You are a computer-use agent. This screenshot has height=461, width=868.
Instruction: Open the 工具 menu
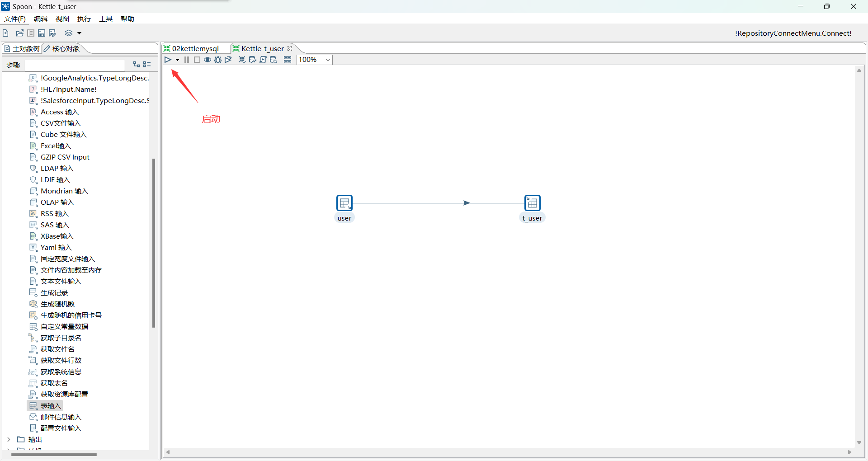pos(106,19)
